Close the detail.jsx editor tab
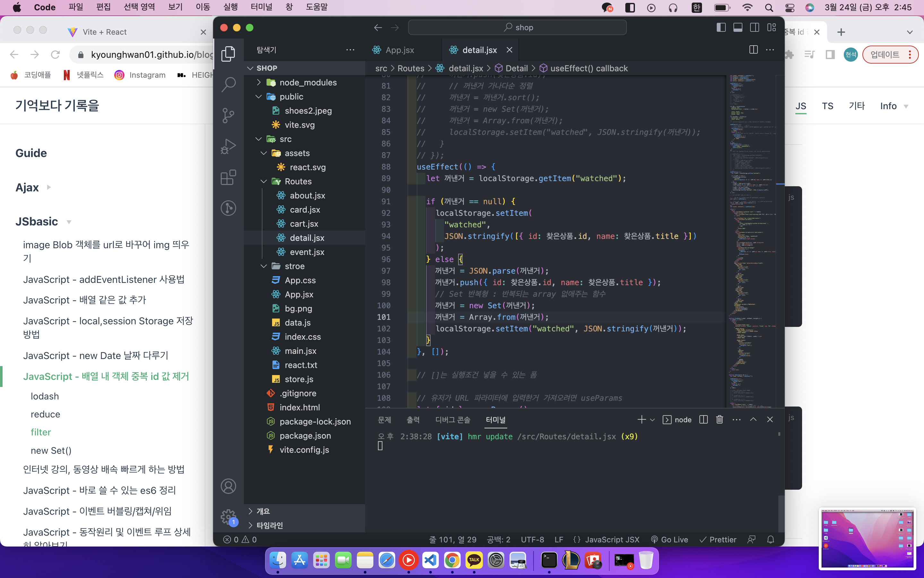 tap(509, 50)
